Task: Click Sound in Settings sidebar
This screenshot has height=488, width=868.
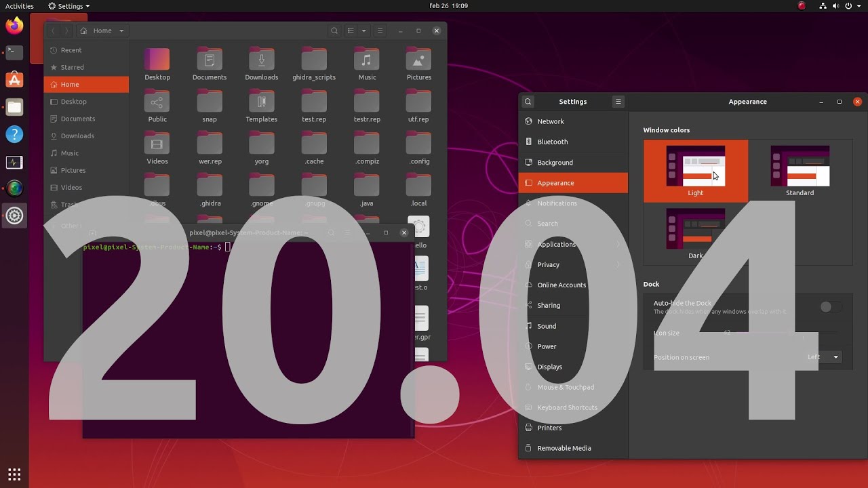Action: [x=573, y=326]
